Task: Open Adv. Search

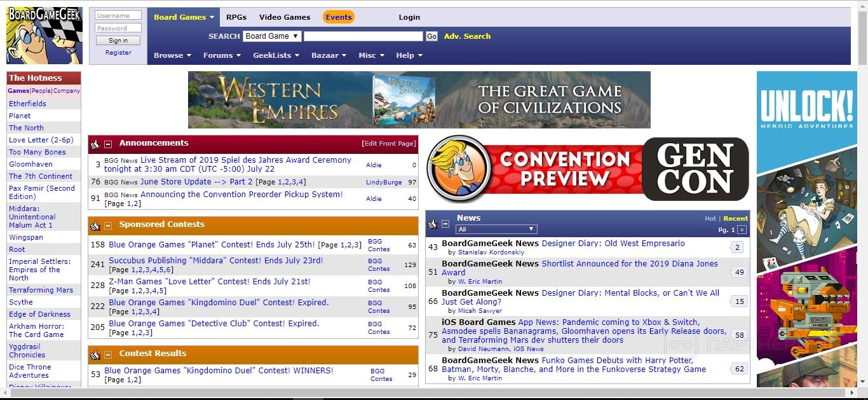Action: [467, 36]
